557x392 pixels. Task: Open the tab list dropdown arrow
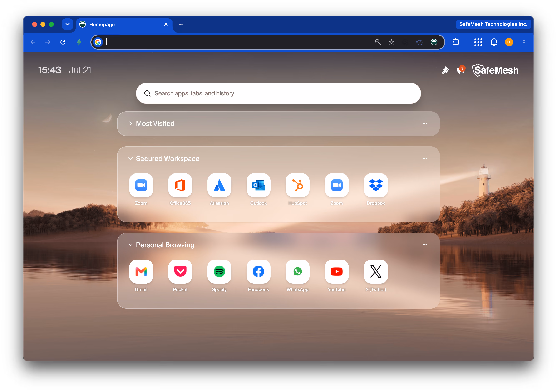click(x=68, y=24)
